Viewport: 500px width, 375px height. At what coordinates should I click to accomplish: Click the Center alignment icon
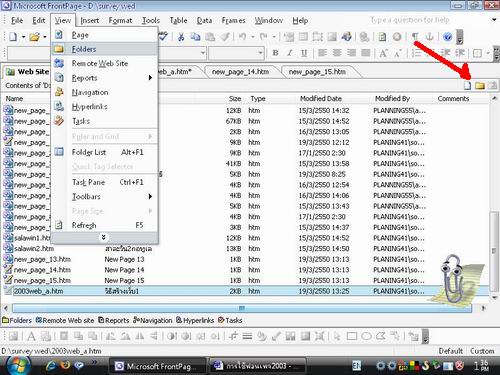click(337, 53)
